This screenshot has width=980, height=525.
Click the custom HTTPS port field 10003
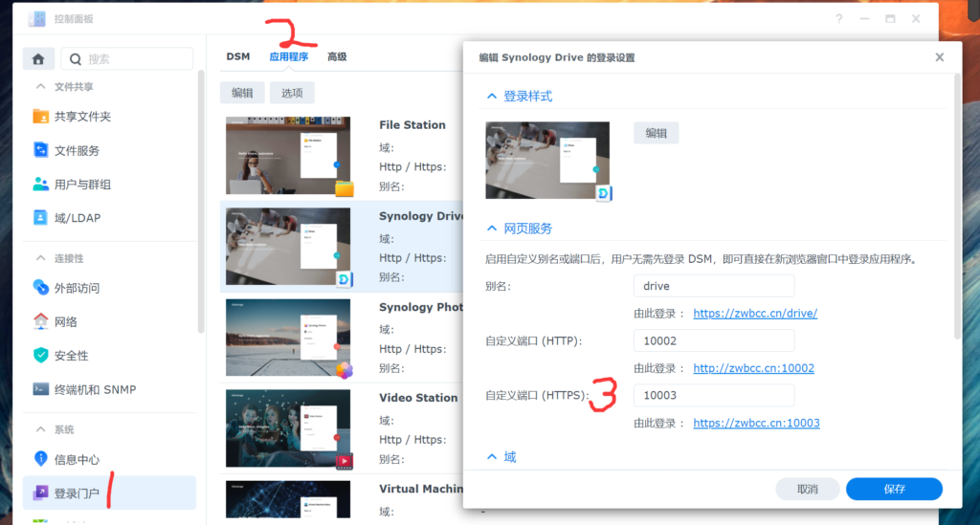[713, 395]
